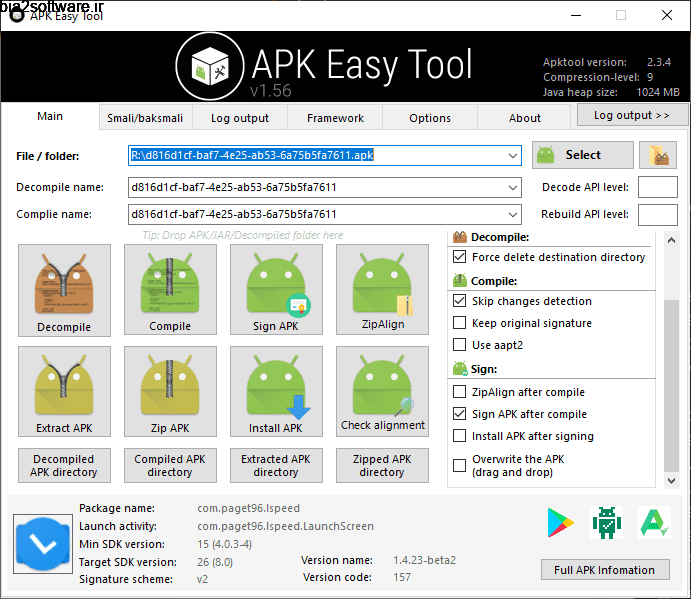Switch to the Main tab
Viewport: 691px width, 599px height.
click(50, 116)
